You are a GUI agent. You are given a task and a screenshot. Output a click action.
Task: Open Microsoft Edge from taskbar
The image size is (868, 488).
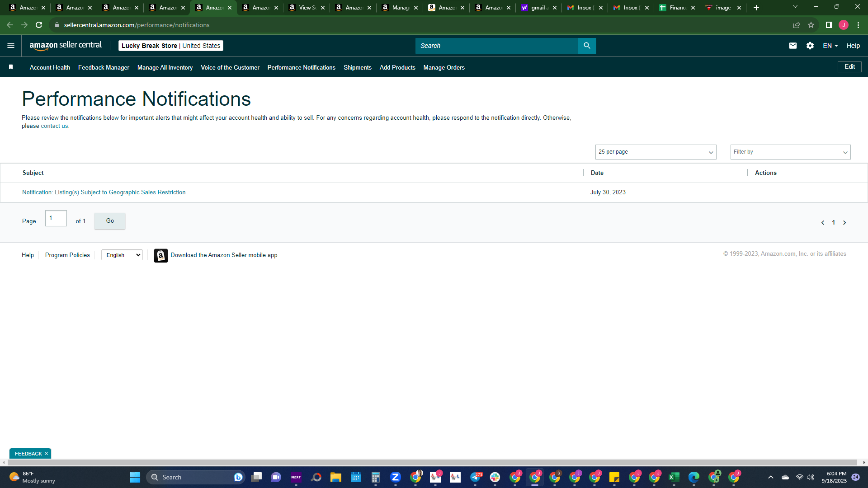[x=694, y=477]
